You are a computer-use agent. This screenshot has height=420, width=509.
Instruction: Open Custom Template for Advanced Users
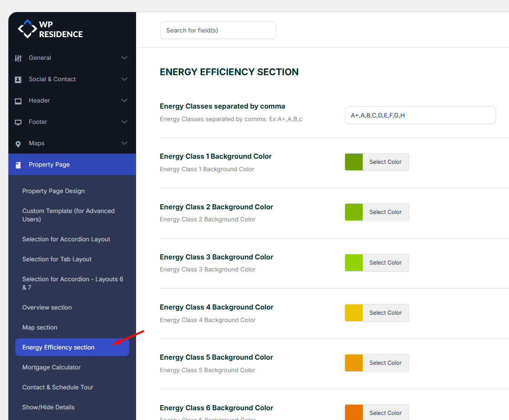[68, 215]
